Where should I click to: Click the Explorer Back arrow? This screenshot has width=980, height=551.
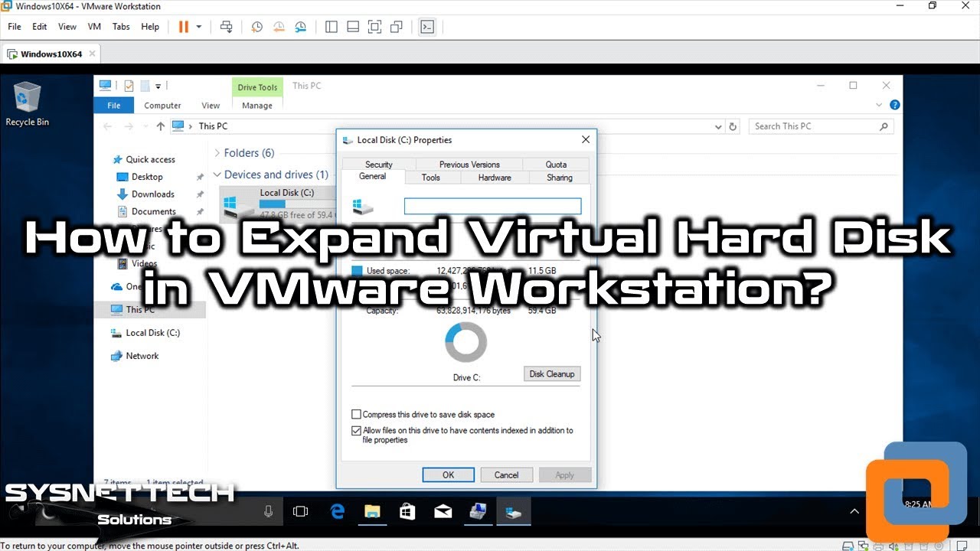(x=108, y=126)
